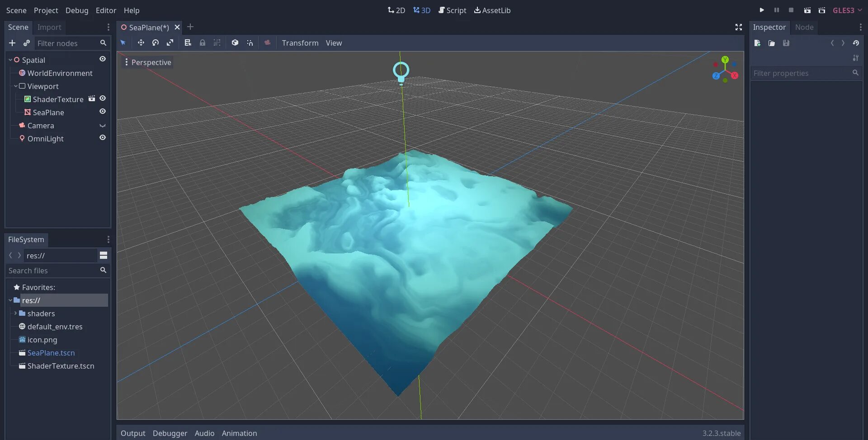Choose the Scale Mode tool
This screenshot has width=868, height=440.
(x=170, y=42)
